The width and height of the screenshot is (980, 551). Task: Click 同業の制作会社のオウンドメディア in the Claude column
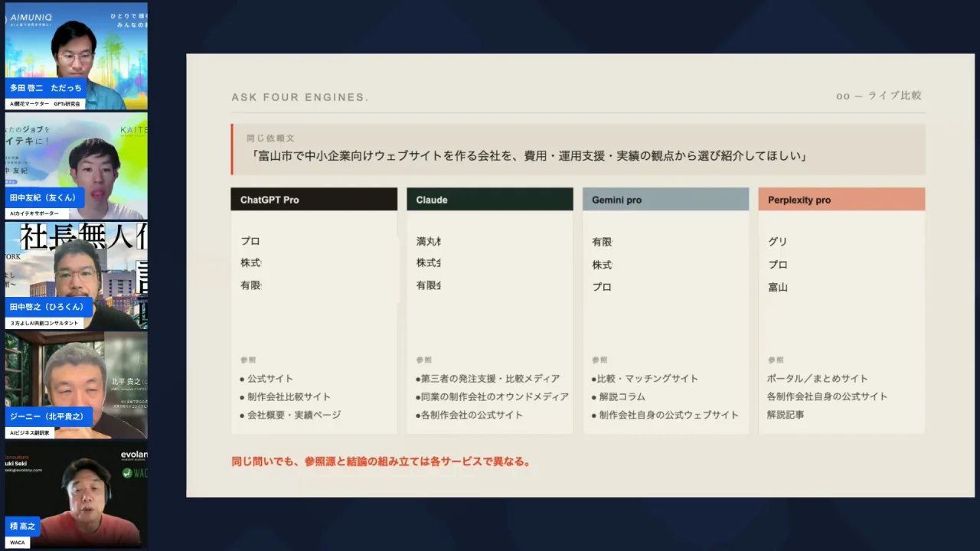point(493,397)
